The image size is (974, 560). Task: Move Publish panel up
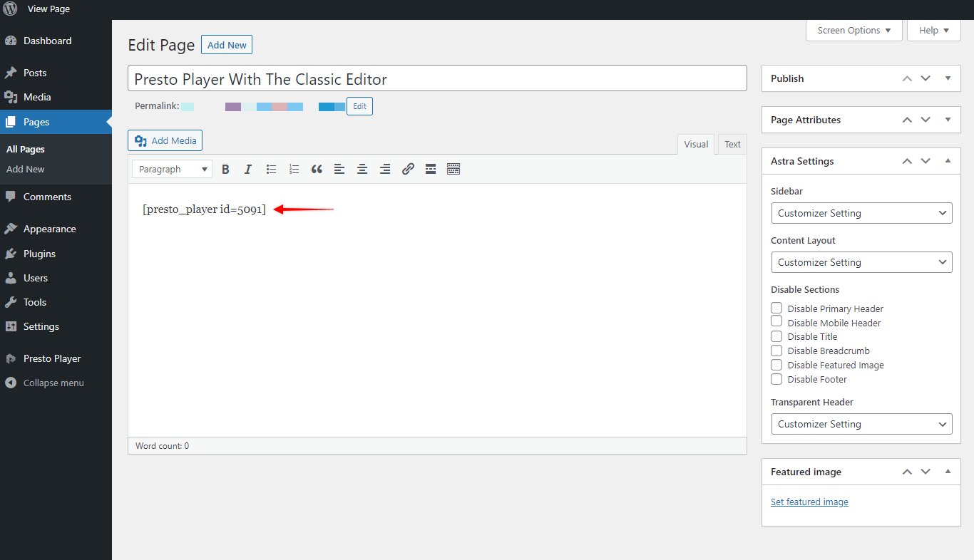click(x=907, y=78)
